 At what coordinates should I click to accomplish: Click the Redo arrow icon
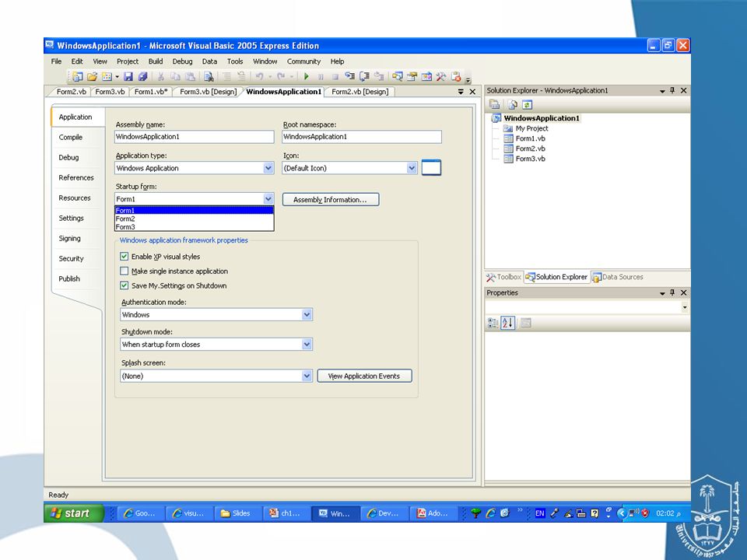[281, 76]
